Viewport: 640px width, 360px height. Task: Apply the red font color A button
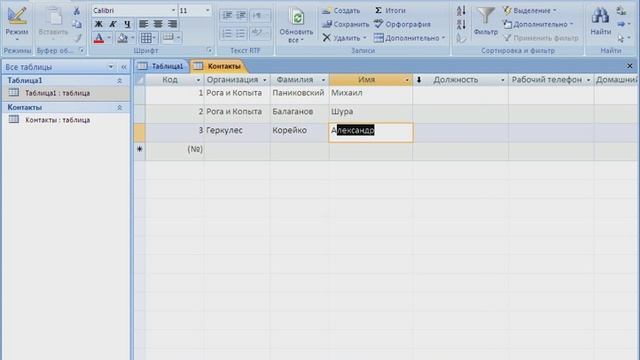(99, 38)
